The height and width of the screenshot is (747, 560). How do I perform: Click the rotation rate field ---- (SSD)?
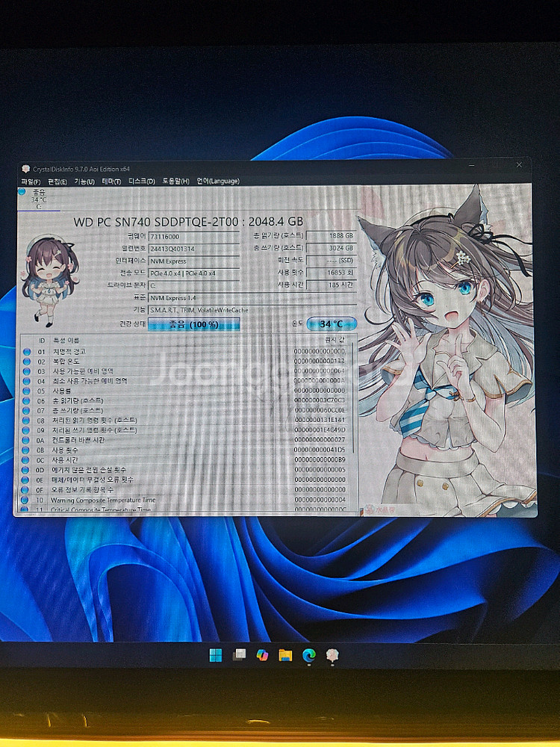[331, 261]
